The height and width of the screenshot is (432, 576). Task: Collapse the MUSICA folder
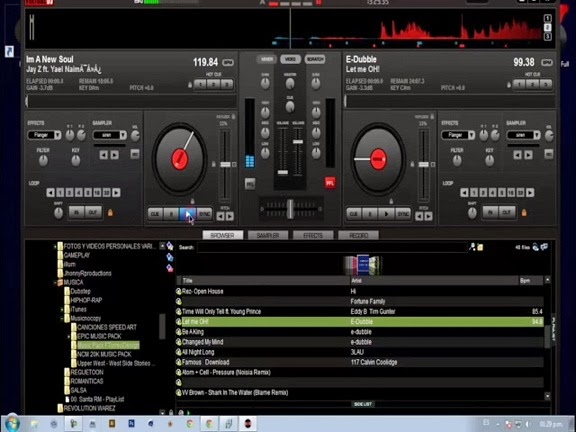point(55,282)
